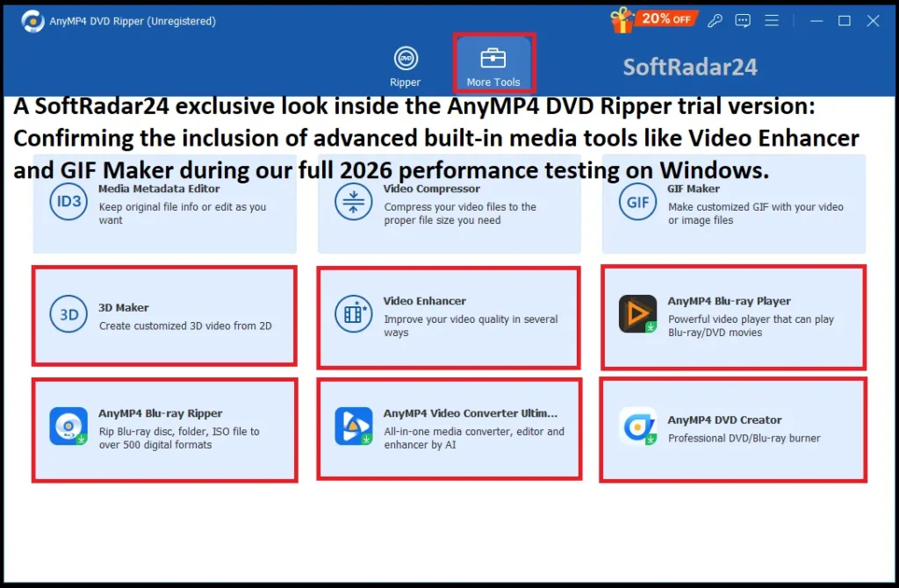Select the Video Compressor icon

click(x=354, y=202)
